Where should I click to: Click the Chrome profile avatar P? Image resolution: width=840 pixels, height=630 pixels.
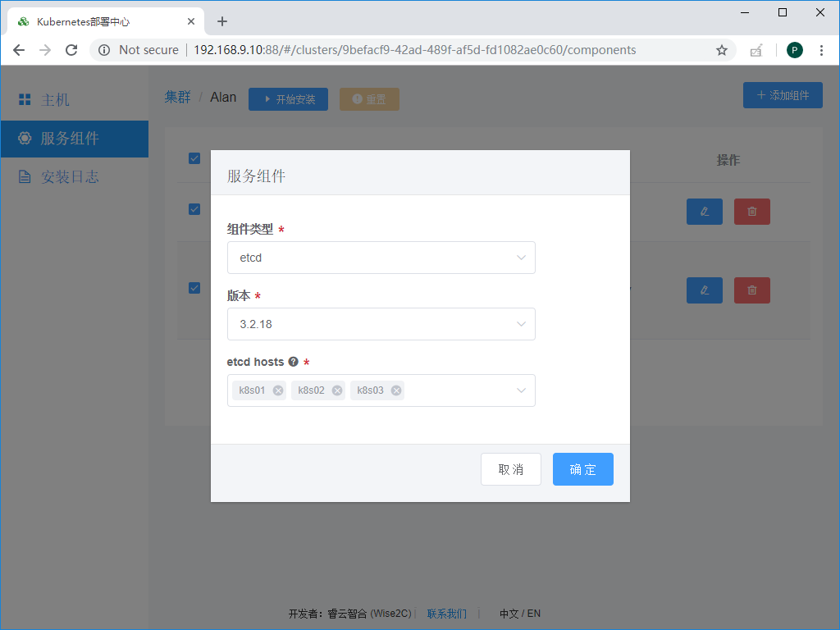point(794,50)
